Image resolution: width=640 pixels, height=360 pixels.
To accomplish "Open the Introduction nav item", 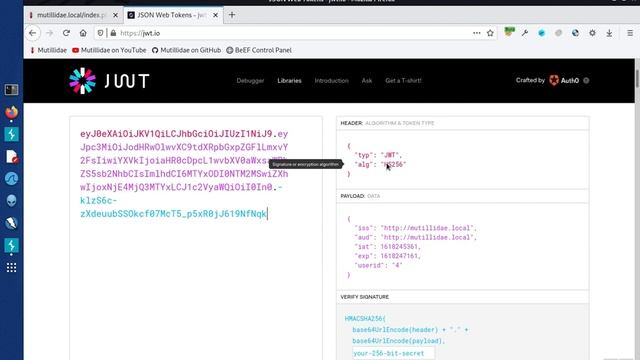I will tap(331, 81).
